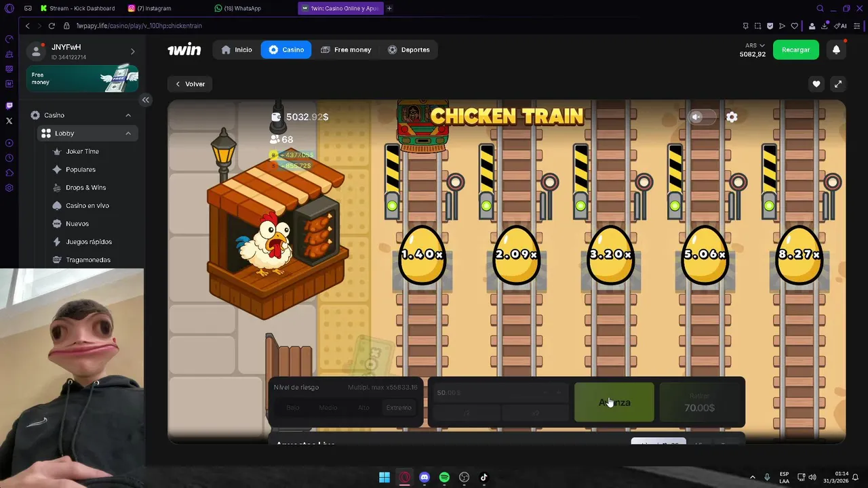Open Nuevos in sidebar
This screenshot has width=868, height=488.
(x=77, y=224)
